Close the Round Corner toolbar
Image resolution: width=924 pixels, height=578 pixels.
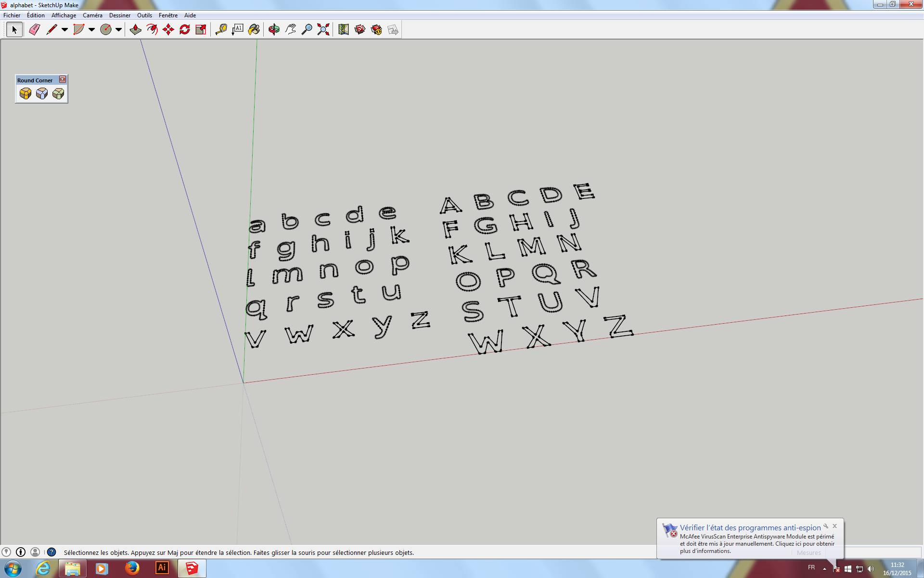point(63,79)
